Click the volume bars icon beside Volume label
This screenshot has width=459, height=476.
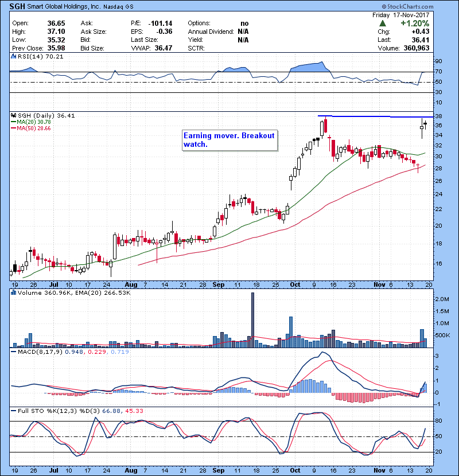[x=13, y=292]
